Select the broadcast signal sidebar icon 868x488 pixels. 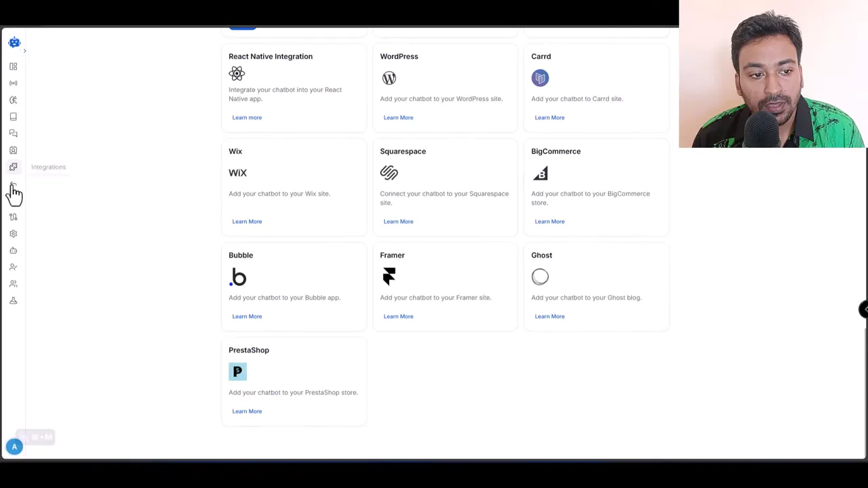13,83
